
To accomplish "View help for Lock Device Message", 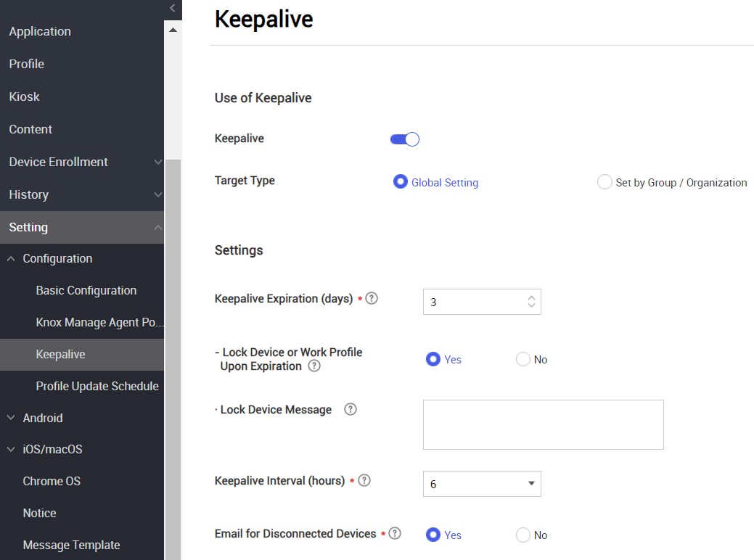I will click(351, 409).
